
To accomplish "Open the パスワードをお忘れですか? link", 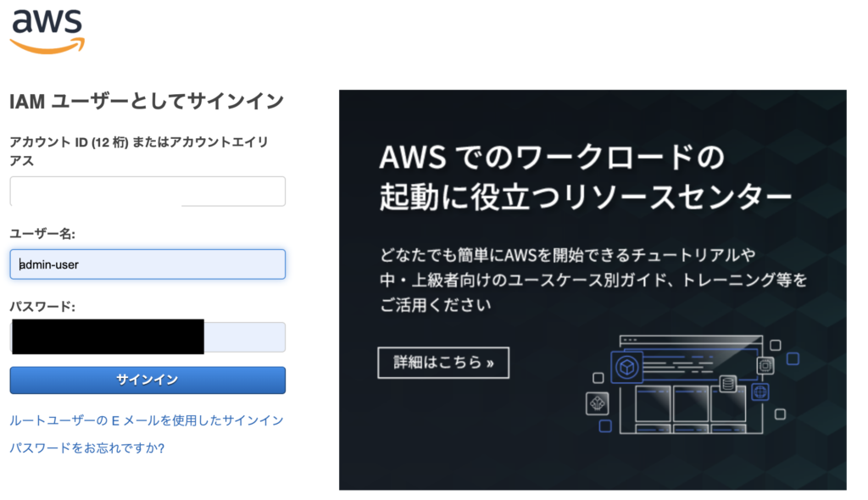I will click(87, 448).
